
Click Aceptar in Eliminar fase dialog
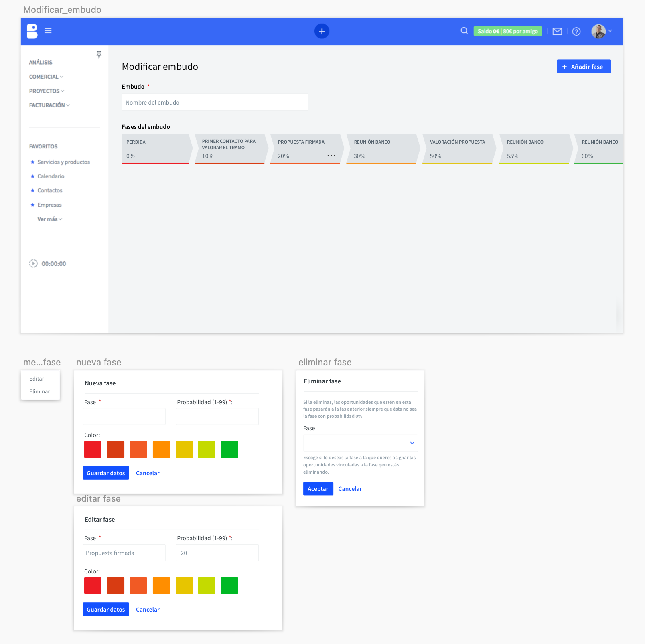tap(318, 488)
